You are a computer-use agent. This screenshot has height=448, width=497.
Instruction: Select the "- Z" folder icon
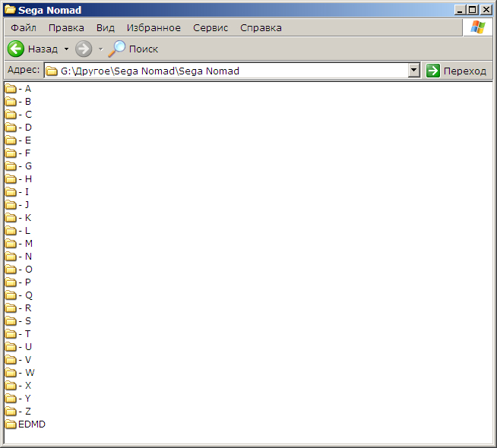(x=11, y=412)
